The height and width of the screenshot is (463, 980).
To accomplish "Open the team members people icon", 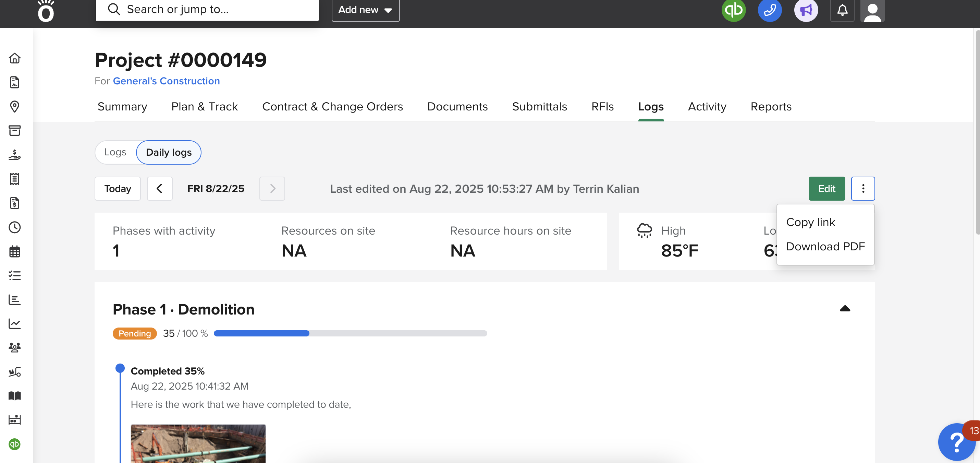I will (14, 348).
